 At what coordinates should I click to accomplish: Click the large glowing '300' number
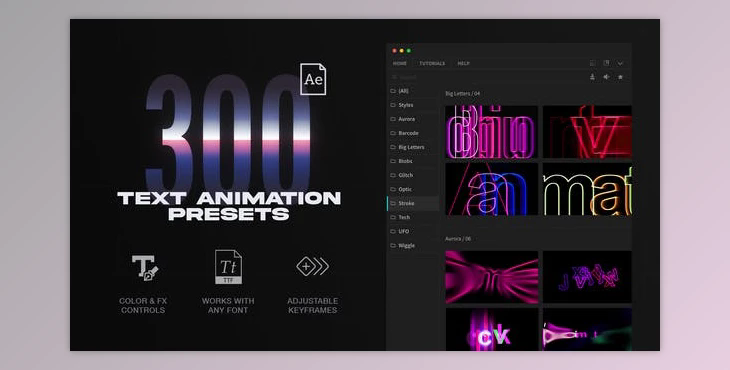[x=228, y=134]
